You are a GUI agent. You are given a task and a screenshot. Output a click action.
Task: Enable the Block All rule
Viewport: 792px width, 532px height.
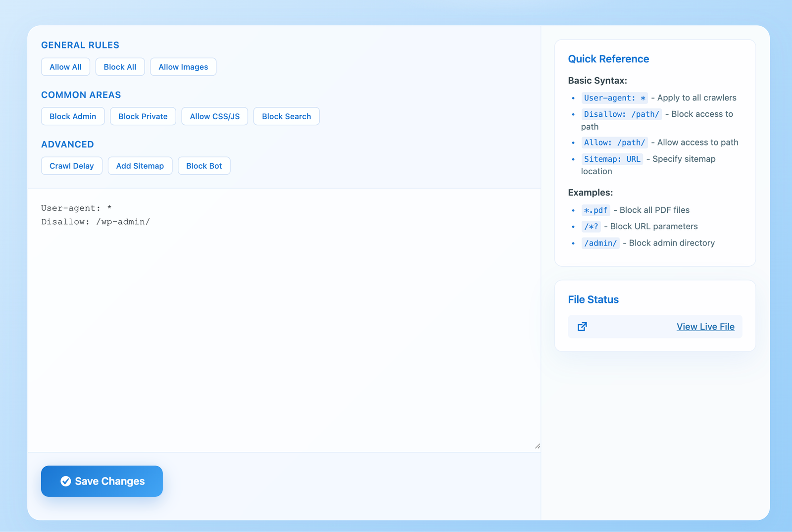pyautogui.click(x=120, y=66)
